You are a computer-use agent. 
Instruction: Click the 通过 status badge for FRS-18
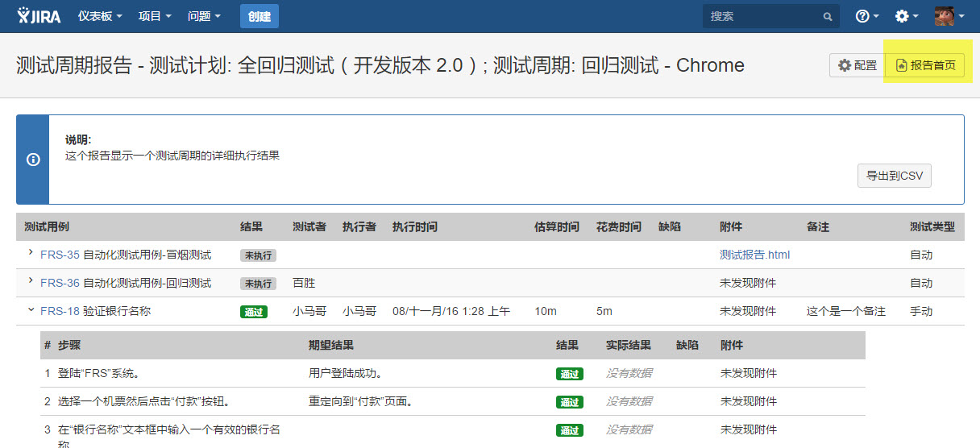(x=253, y=312)
